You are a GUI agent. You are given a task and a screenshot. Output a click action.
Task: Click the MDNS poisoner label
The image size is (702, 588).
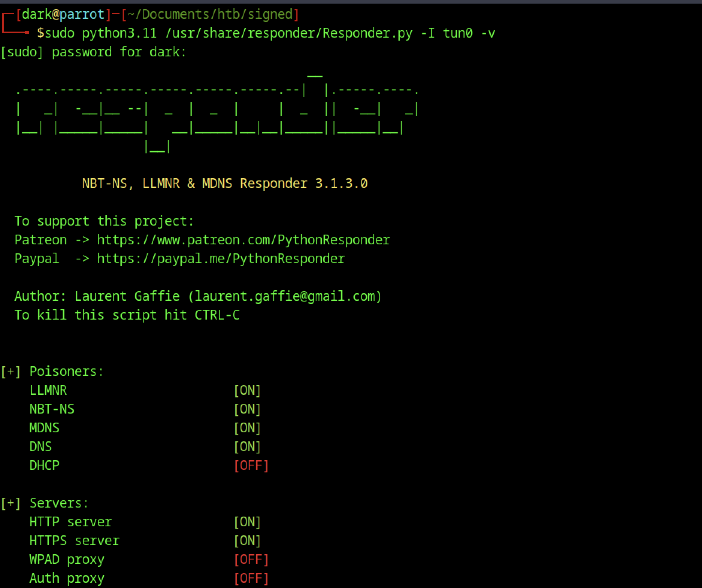(x=44, y=428)
